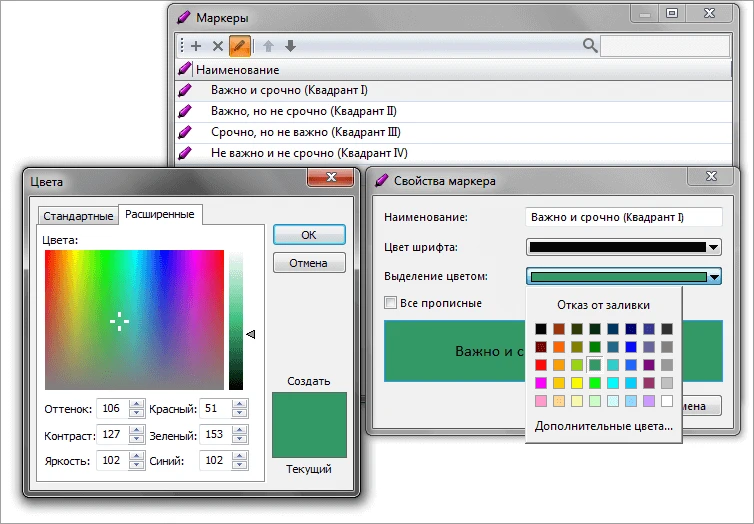The height and width of the screenshot is (524, 754).
Task: Click the add marker plus icon
Action: pos(196,46)
